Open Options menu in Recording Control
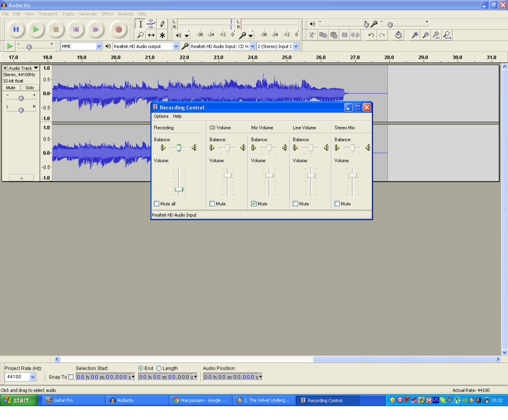The width and height of the screenshot is (508, 420). (x=161, y=117)
